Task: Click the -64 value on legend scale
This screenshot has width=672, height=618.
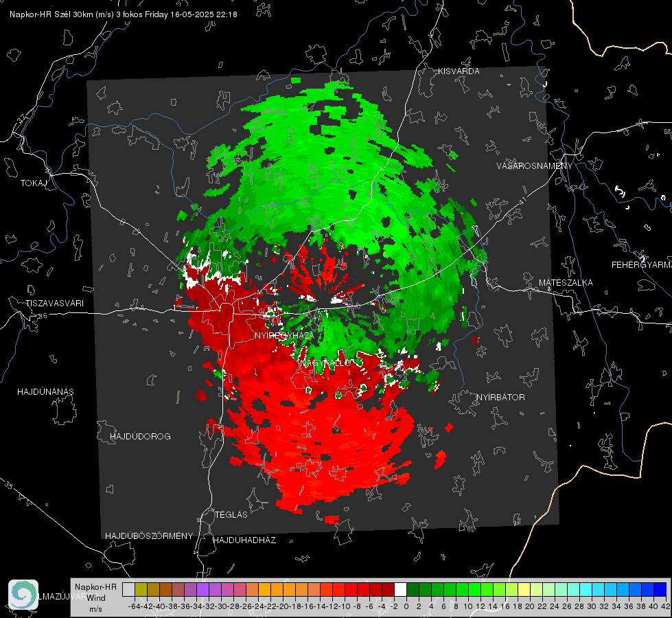Action: (134, 606)
